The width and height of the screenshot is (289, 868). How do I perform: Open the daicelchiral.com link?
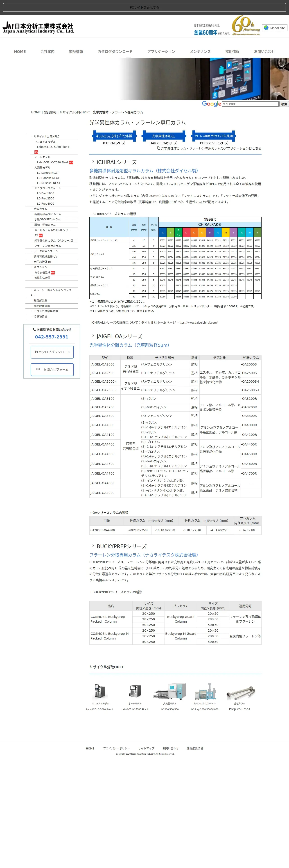pyautogui.click(x=197, y=322)
